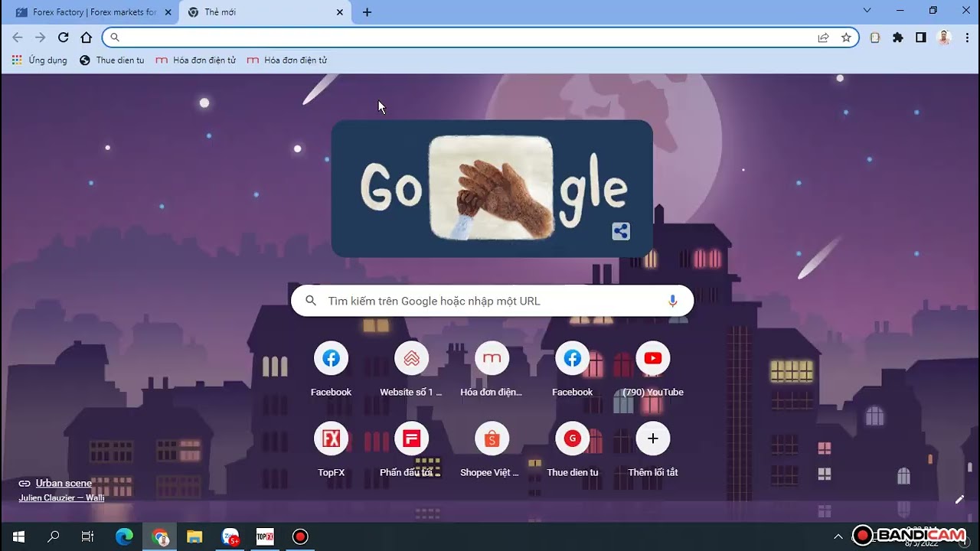
Task: Open Thue dien tu bookmark
Action: (x=112, y=60)
